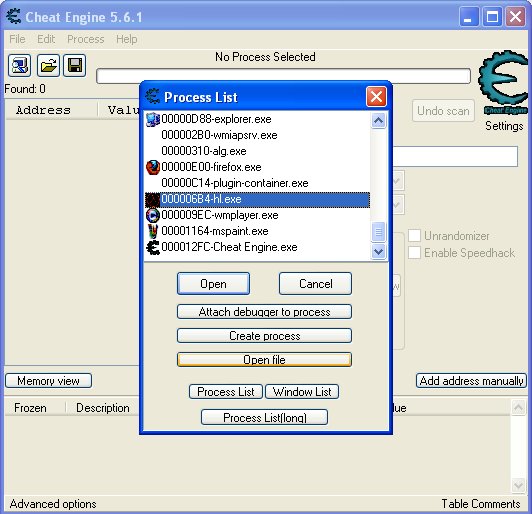Click the Frozen column header
The width and height of the screenshot is (532, 514).
click(x=35, y=408)
